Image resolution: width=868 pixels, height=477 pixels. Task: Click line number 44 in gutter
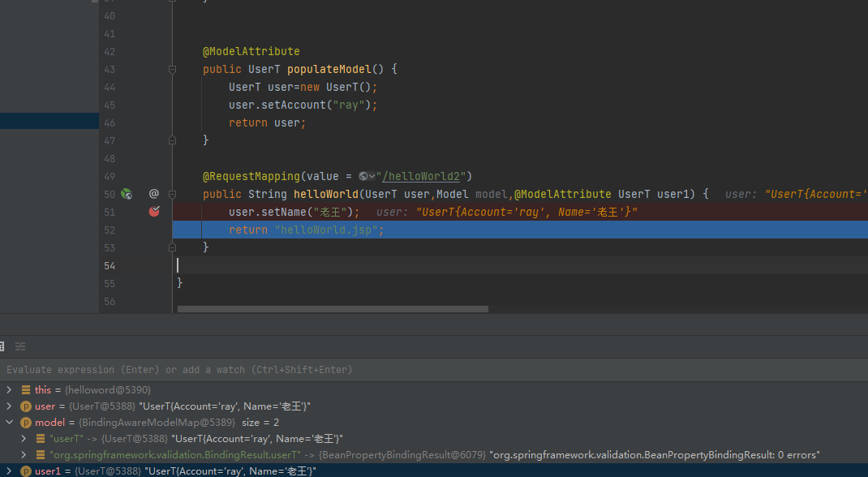(110, 88)
